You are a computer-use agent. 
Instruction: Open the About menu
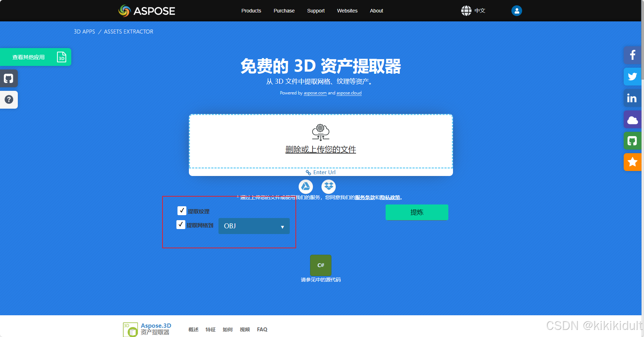pos(376,11)
